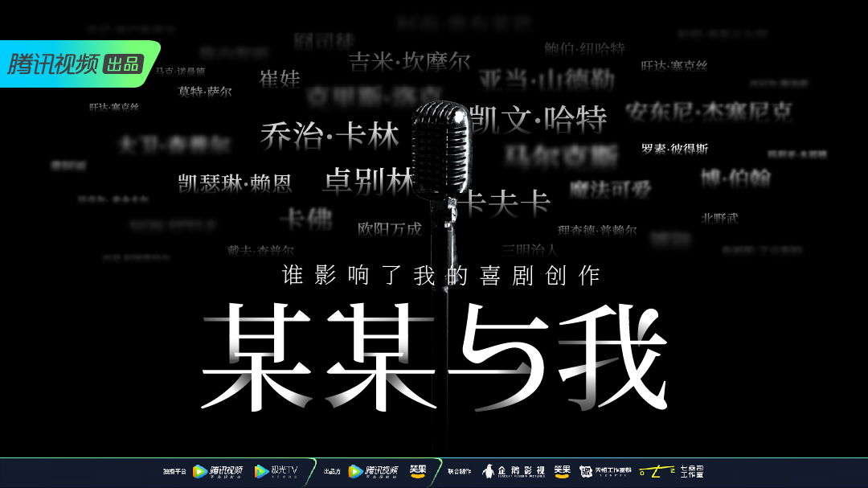This screenshot has width=868, height=488.
Task: Click the 腾讯视频 logo under 出品方
Action: click(x=374, y=471)
